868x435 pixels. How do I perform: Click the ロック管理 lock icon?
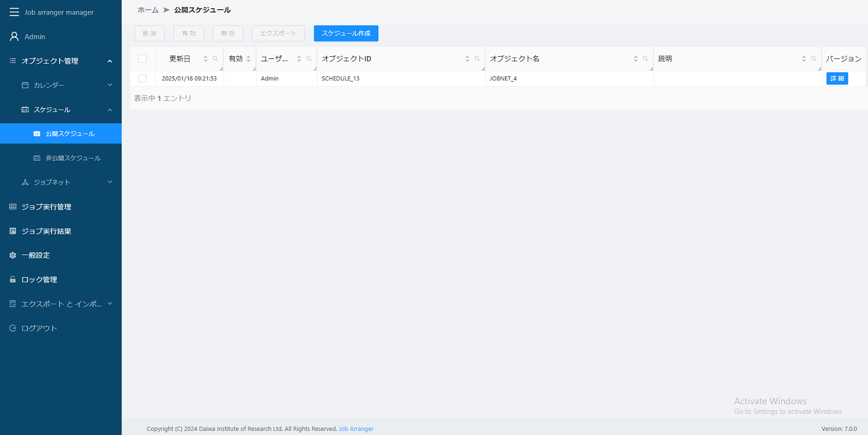coord(12,279)
